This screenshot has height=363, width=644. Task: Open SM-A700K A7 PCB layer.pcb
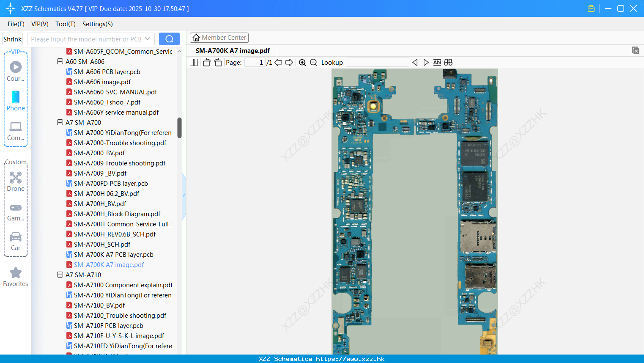[x=114, y=255]
